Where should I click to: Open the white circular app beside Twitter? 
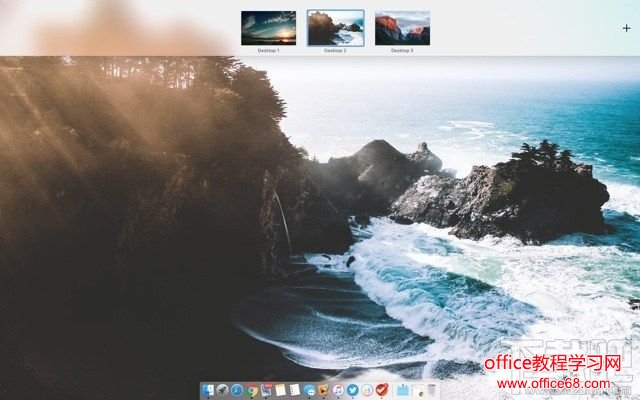click(368, 390)
